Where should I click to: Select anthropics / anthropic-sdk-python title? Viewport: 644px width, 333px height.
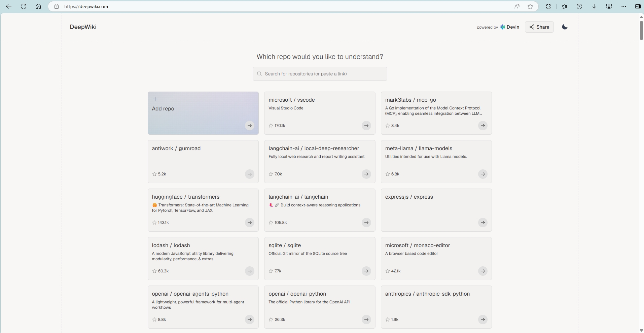427,294
